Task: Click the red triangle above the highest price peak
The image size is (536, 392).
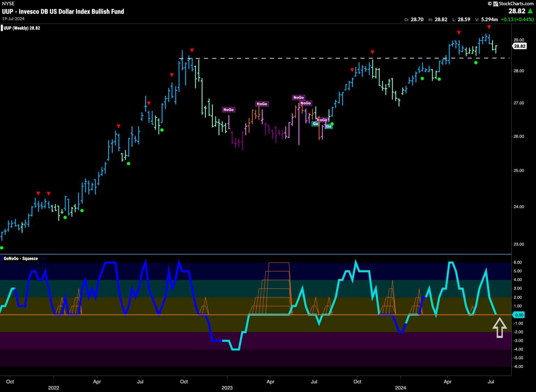Action: (x=489, y=27)
